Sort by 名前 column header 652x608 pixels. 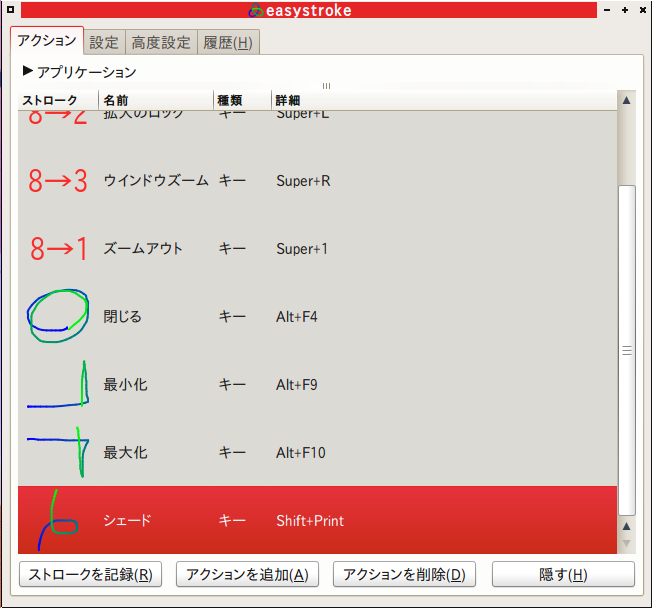pos(156,100)
